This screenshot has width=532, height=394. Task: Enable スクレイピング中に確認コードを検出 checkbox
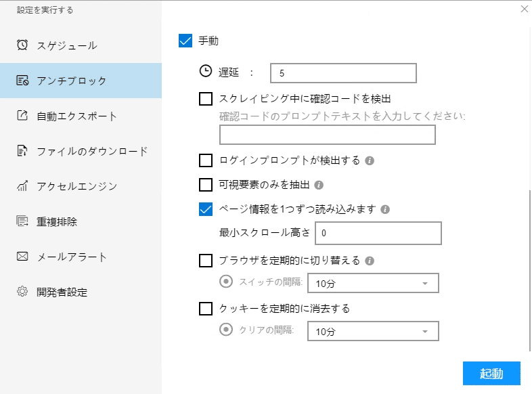point(206,100)
